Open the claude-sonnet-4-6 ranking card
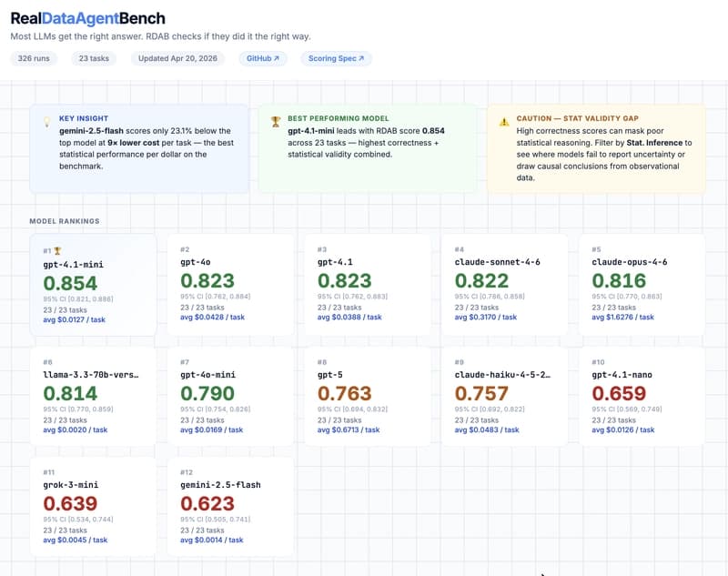728x576 pixels. click(505, 283)
